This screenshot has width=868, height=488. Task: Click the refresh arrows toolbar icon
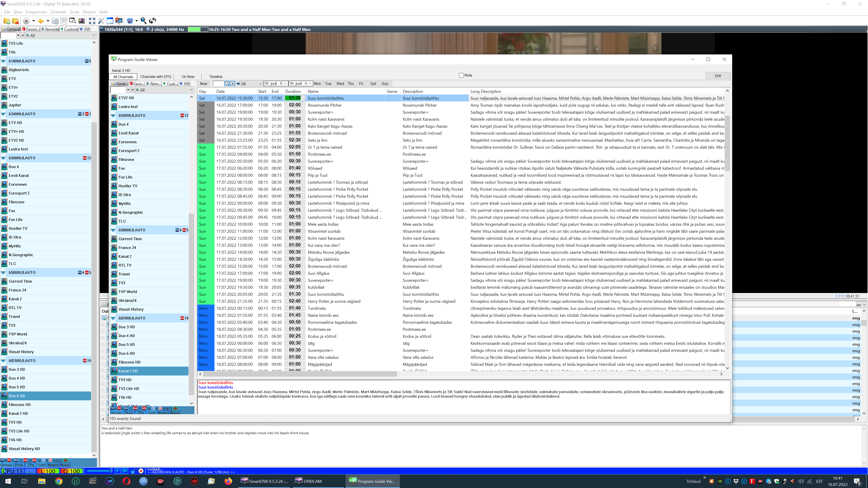[x=153, y=21]
